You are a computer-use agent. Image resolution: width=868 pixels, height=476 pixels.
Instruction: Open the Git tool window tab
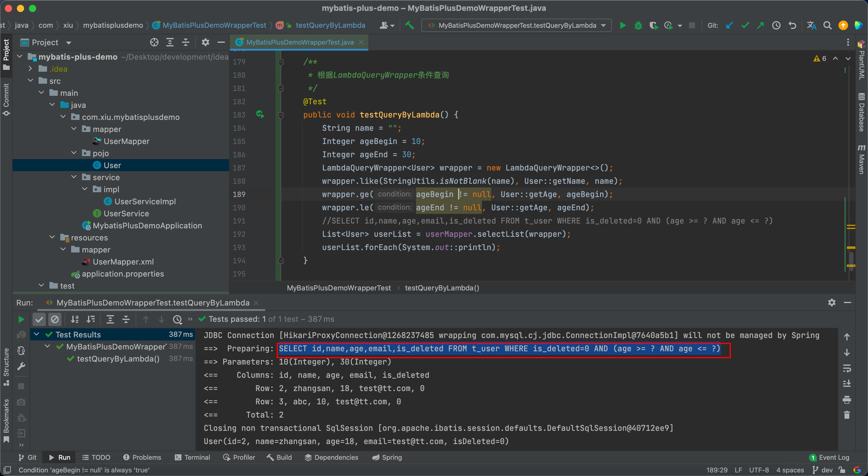[x=28, y=457]
